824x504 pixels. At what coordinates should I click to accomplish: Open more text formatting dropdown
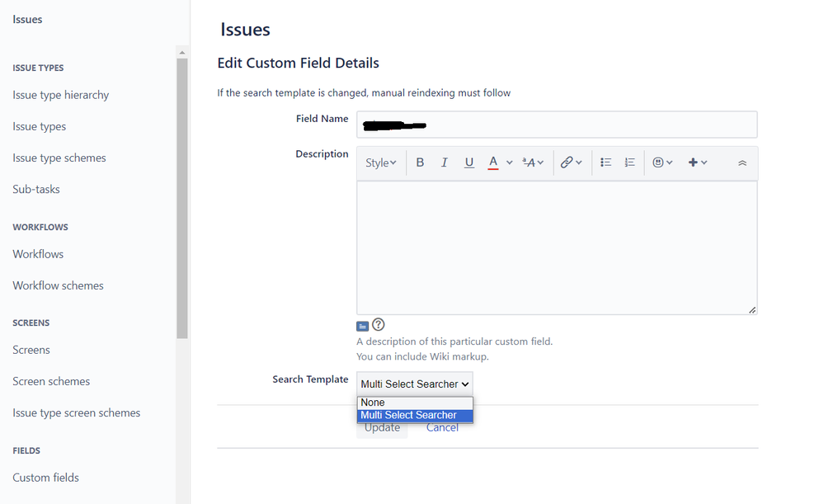(533, 163)
